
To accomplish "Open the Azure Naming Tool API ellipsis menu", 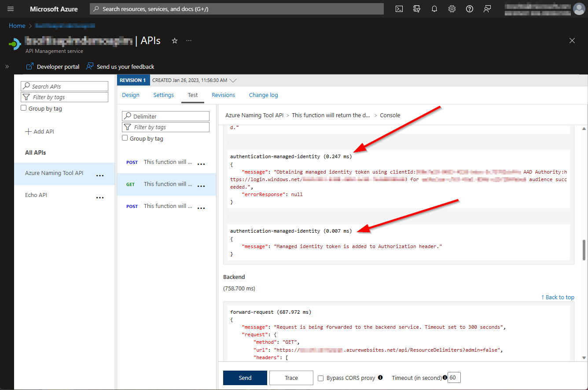I will tap(100, 175).
